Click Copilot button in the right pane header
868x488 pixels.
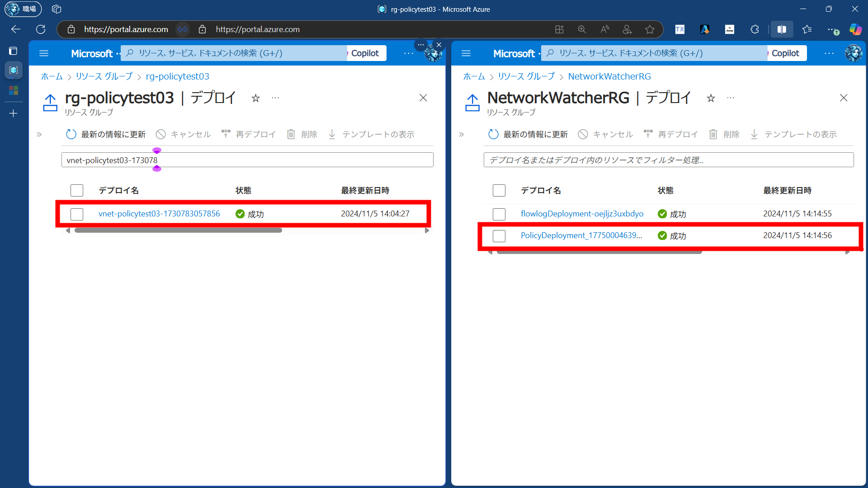(785, 53)
